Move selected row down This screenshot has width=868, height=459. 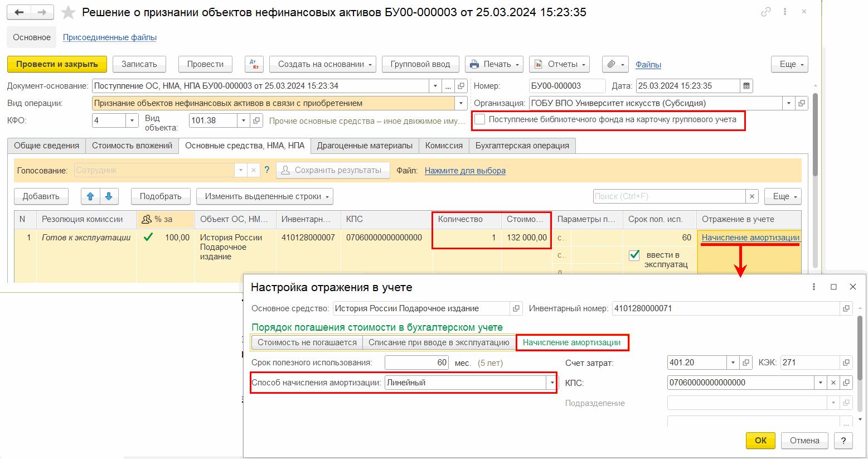pyautogui.click(x=109, y=196)
